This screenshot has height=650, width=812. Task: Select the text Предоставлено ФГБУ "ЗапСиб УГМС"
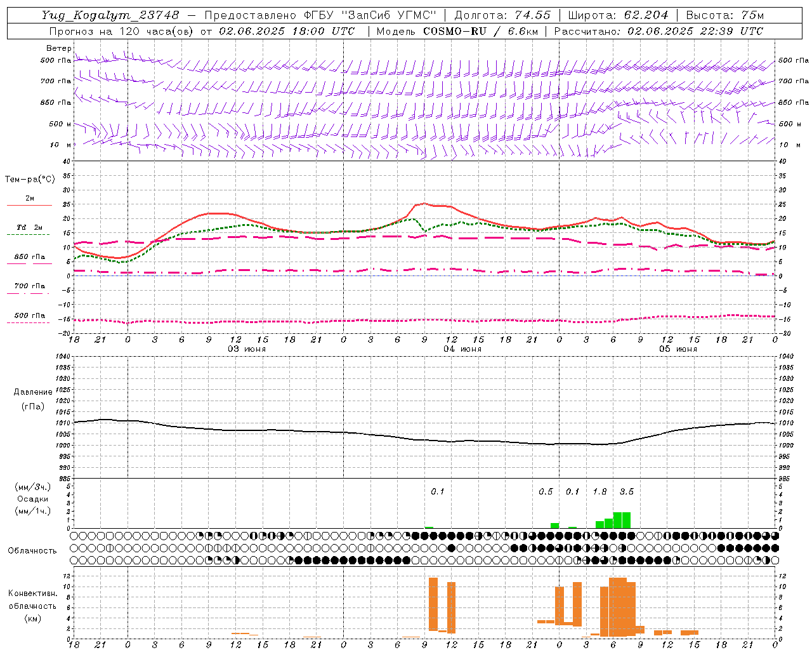pyautogui.click(x=320, y=15)
